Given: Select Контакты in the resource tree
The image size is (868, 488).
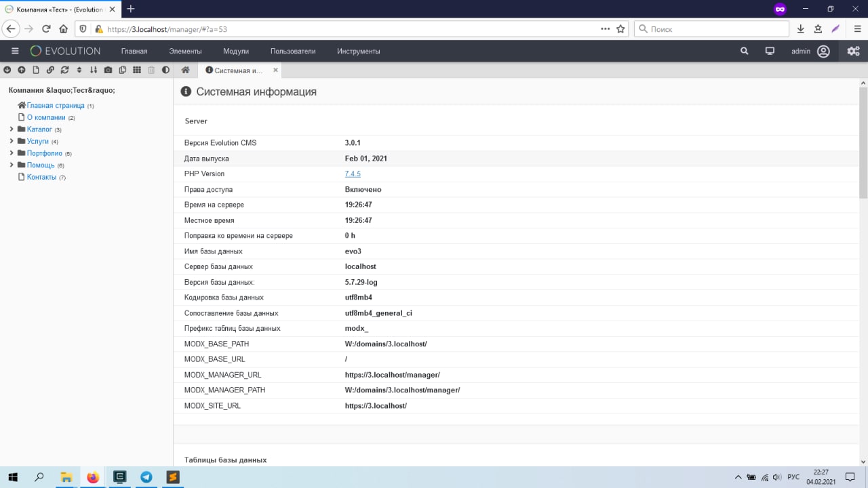Looking at the screenshot, I should click(x=41, y=177).
